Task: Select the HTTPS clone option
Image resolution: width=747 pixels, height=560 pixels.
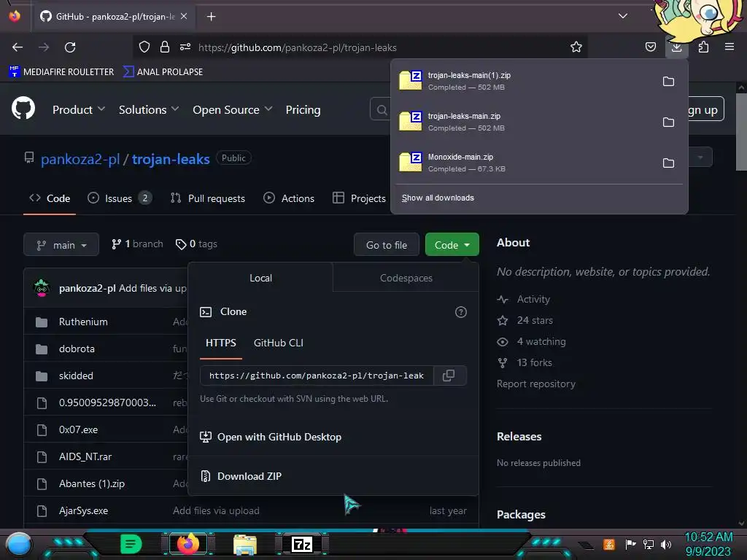Action: (220, 343)
